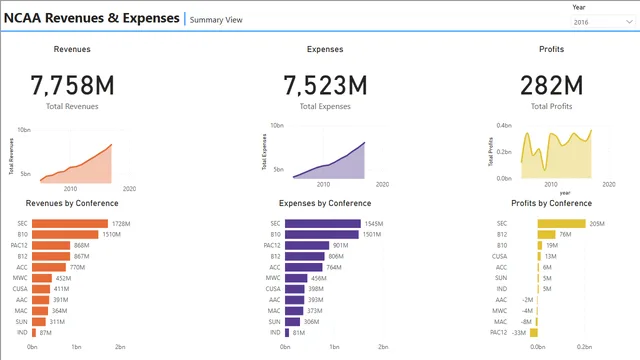Click the 'Profits by Conference' chart title
Viewport: 640px width, 360px height.
551,203
